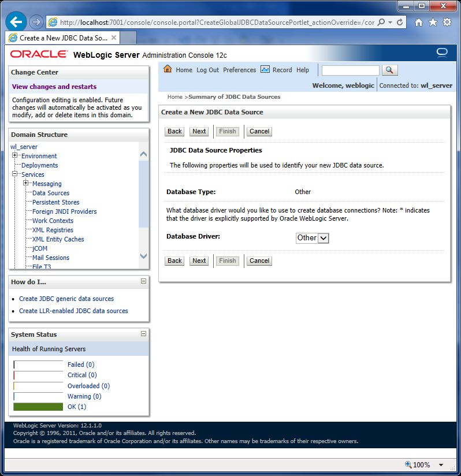Collapse the How do I... panel

143,281
